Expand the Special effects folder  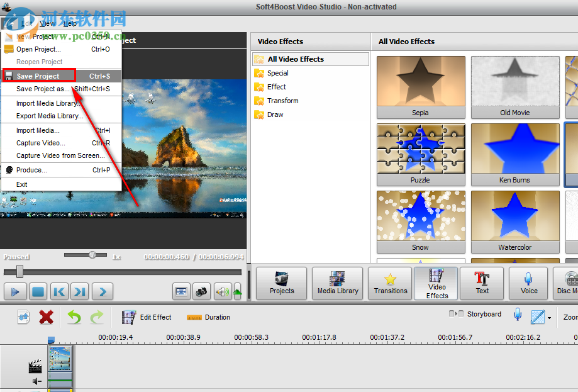[277, 73]
